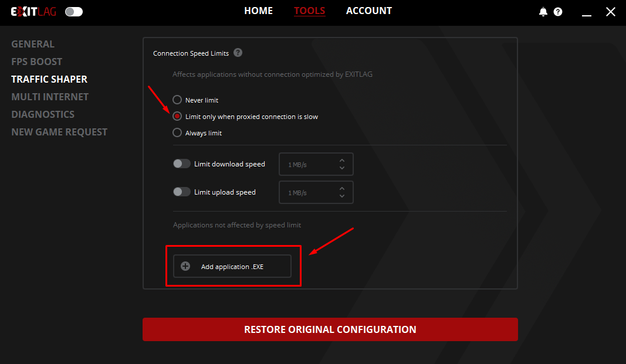
Task: Open FPS Boost in the sidebar
Action: click(x=36, y=62)
